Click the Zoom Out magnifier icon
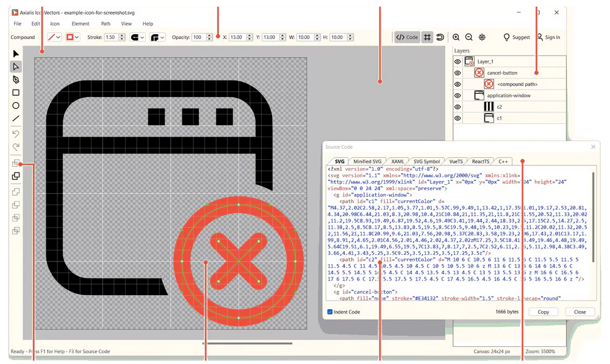Image resolution: width=610 pixels, height=364 pixels. point(469,37)
